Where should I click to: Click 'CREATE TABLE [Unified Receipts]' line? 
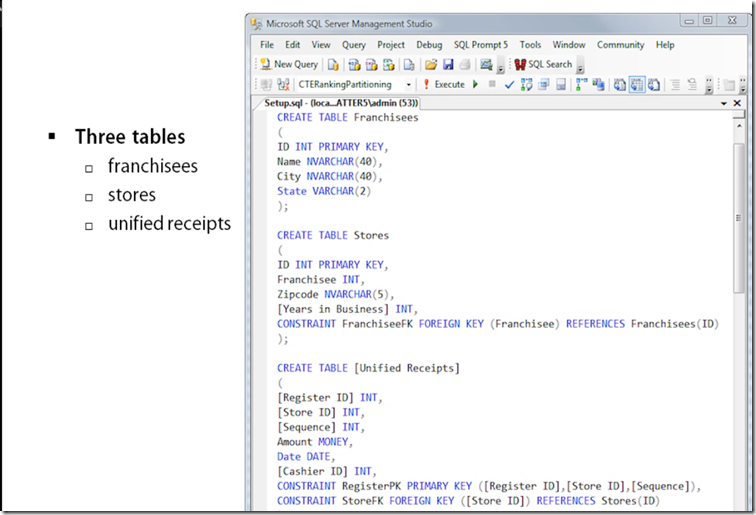coord(368,368)
